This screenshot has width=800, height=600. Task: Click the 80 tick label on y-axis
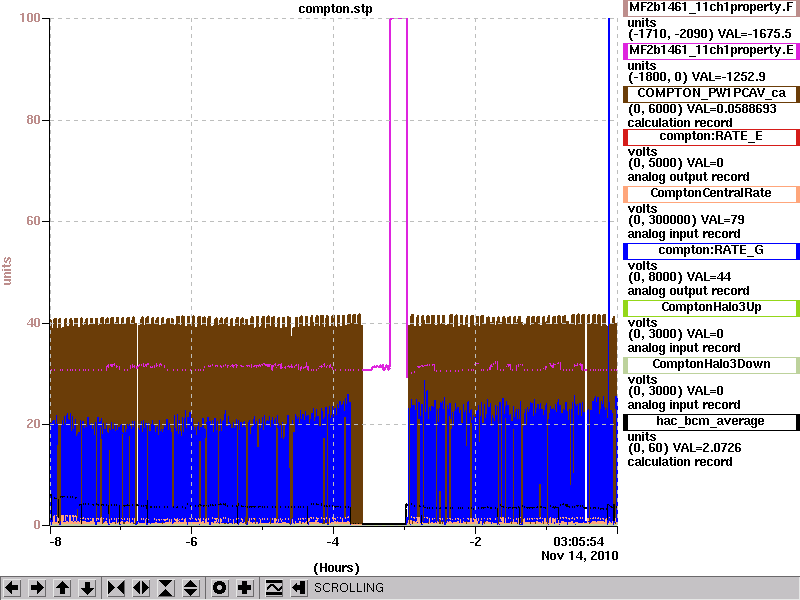(x=33, y=120)
